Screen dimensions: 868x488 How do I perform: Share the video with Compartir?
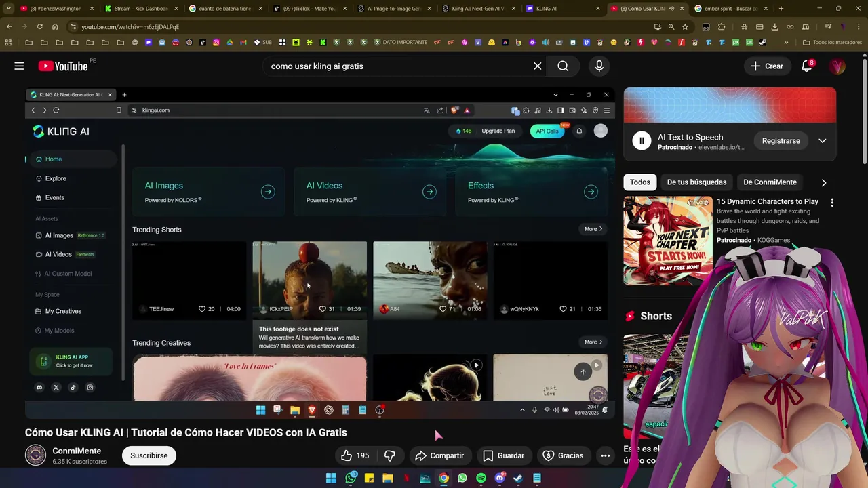click(439, 455)
